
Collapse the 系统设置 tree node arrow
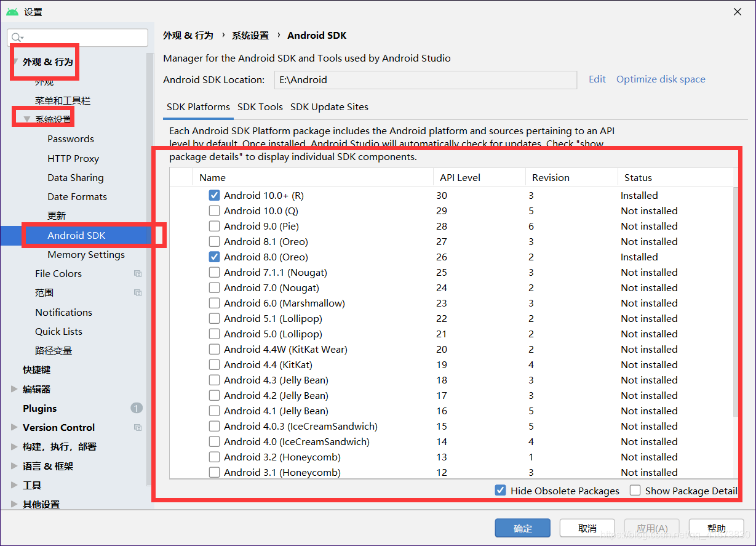coord(26,119)
